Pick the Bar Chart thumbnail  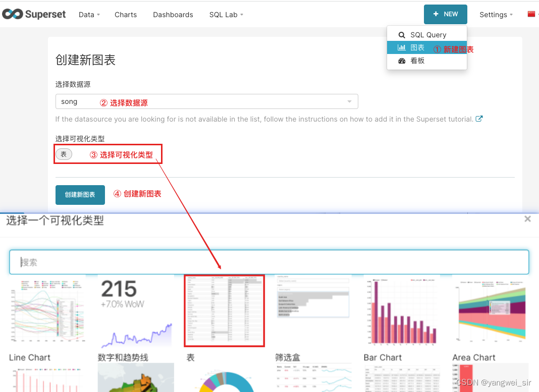pyautogui.click(x=402, y=311)
